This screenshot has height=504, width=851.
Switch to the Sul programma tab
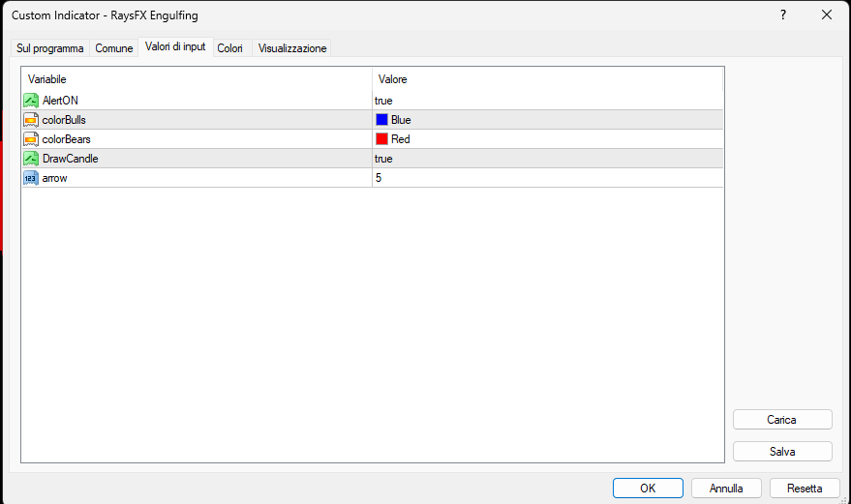pos(50,48)
